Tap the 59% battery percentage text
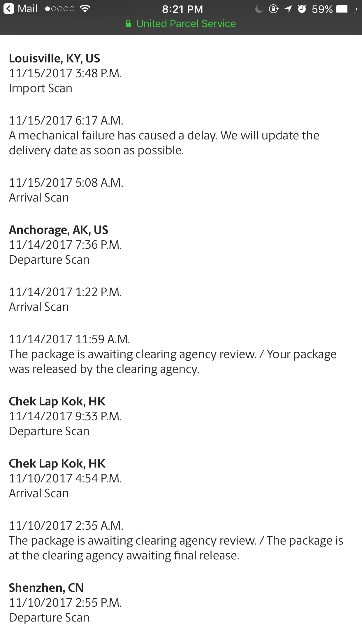 pyautogui.click(x=322, y=9)
